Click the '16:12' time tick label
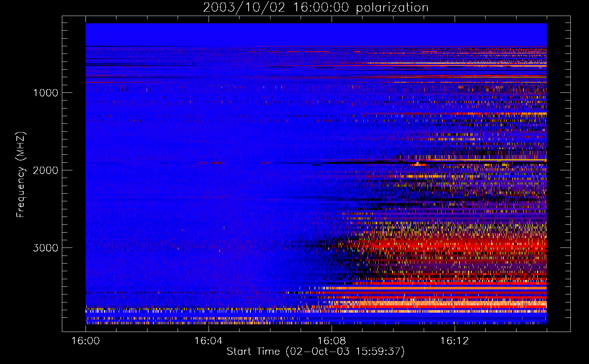 coord(455,341)
